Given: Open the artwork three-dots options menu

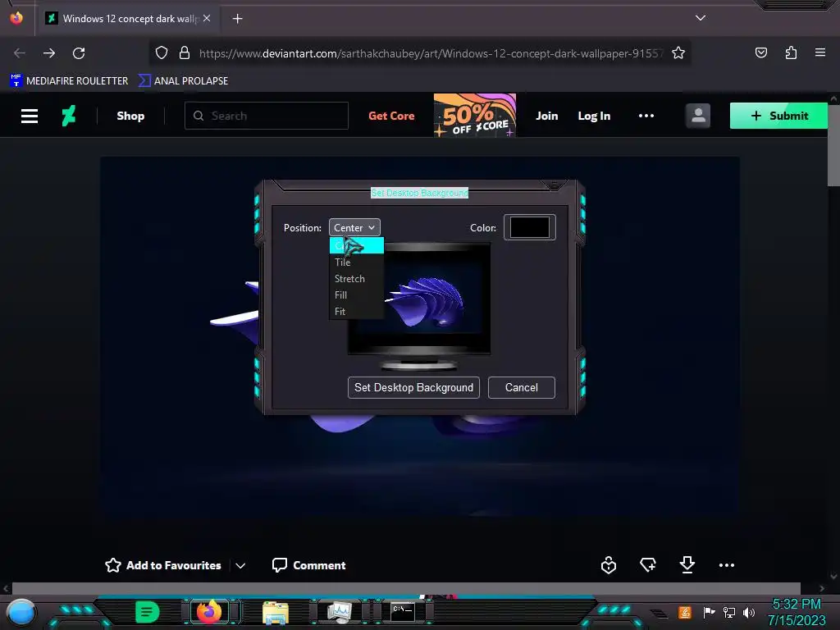Looking at the screenshot, I should (x=727, y=564).
